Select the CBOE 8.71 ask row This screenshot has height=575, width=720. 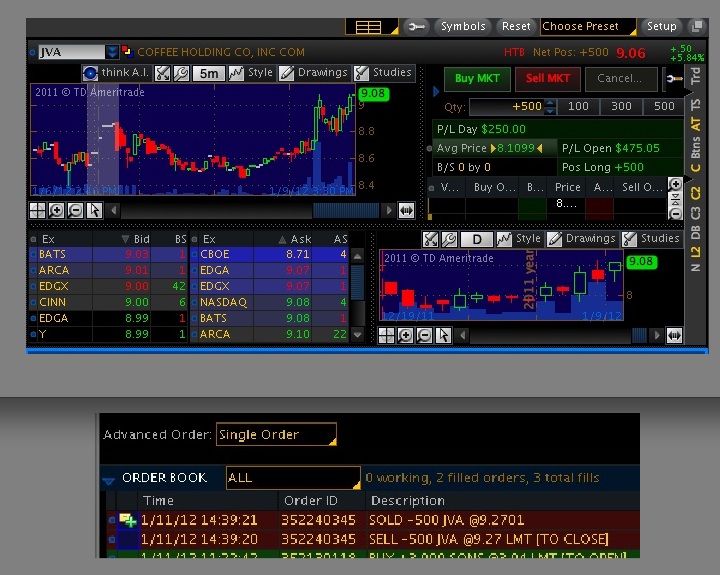270,254
